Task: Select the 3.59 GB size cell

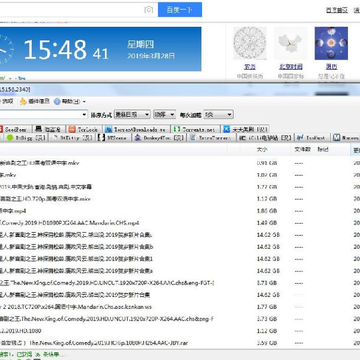Action: (267, 343)
